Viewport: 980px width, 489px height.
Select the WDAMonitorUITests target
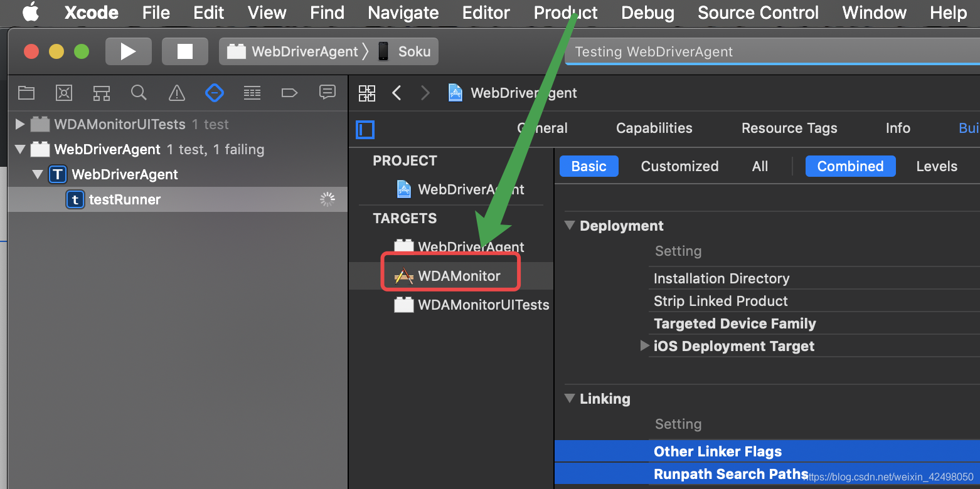click(472, 305)
